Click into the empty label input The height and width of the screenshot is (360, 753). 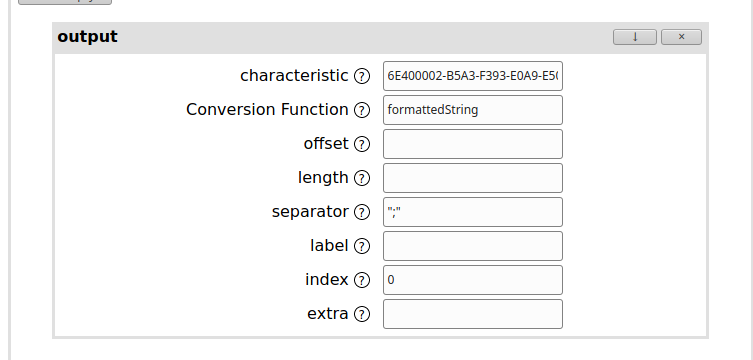(x=473, y=246)
